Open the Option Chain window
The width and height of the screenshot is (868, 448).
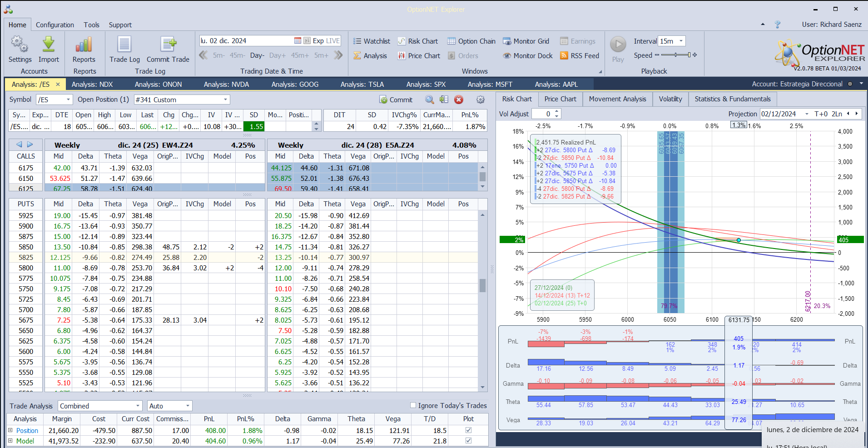pyautogui.click(x=471, y=41)
